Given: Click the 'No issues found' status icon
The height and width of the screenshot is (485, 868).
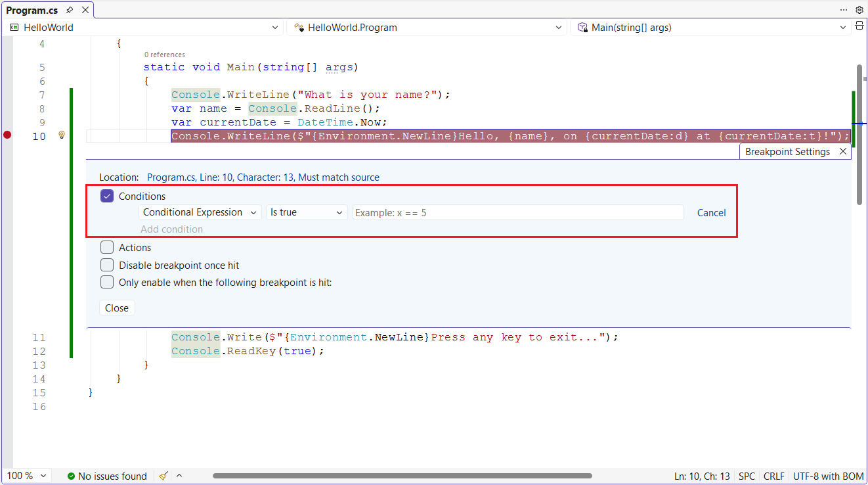Looking at the screenshot, I should pos(72,476).
